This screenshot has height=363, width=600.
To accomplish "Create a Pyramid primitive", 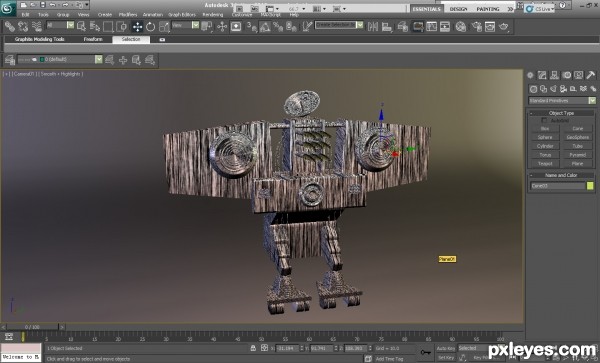I will pos(577,155).
